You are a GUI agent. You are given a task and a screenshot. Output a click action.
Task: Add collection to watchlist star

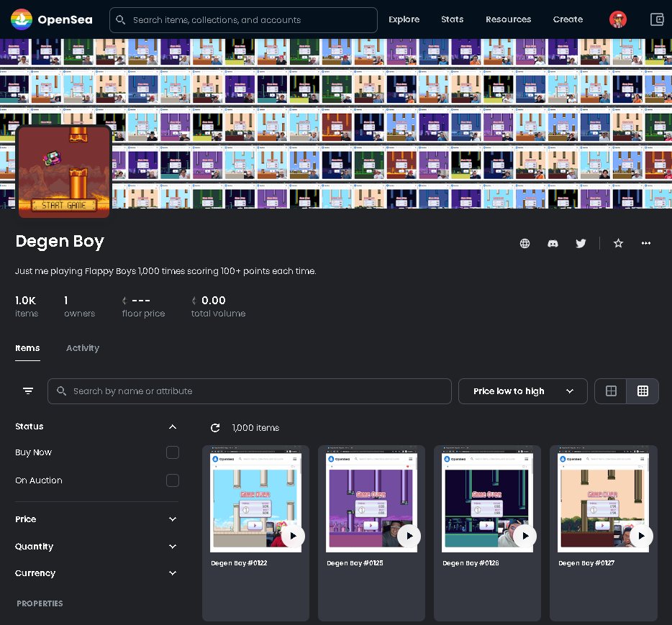point(618,243)
